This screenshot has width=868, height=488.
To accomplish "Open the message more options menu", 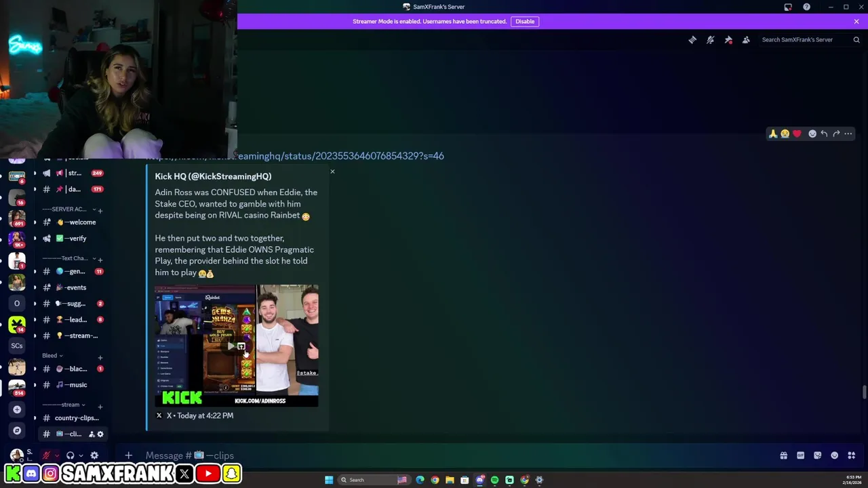I will [848, 134].
